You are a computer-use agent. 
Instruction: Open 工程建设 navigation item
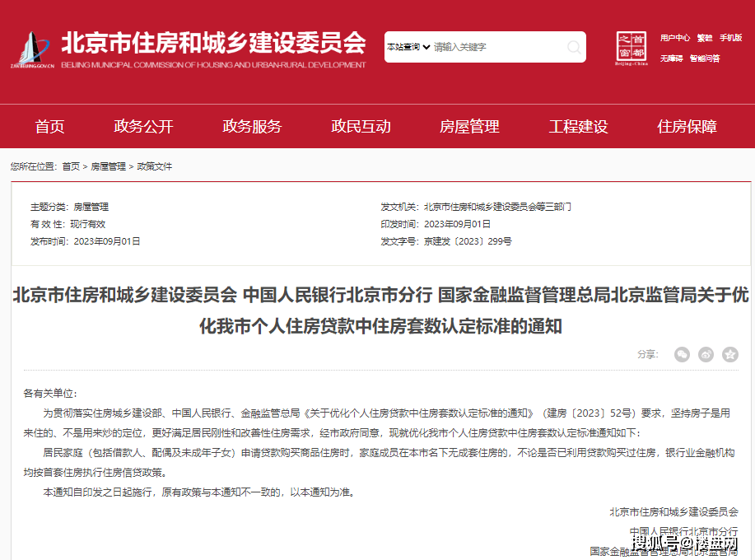[x=578, y=126]
